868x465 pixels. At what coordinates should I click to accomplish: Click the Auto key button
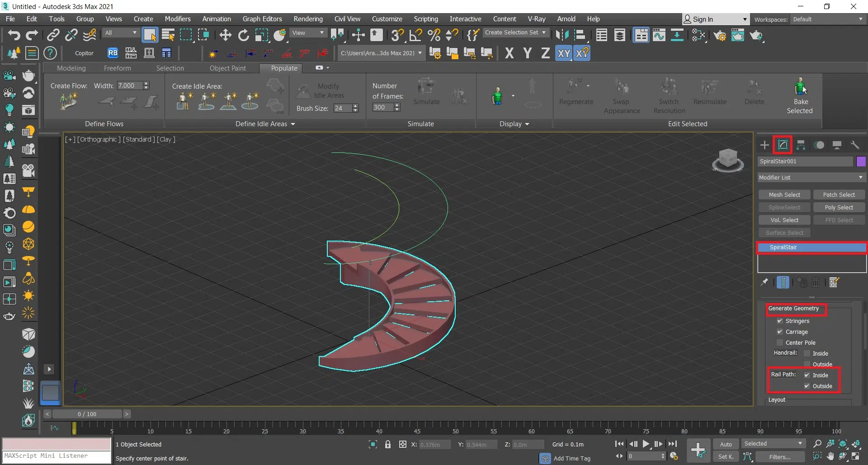click(726, 444)
